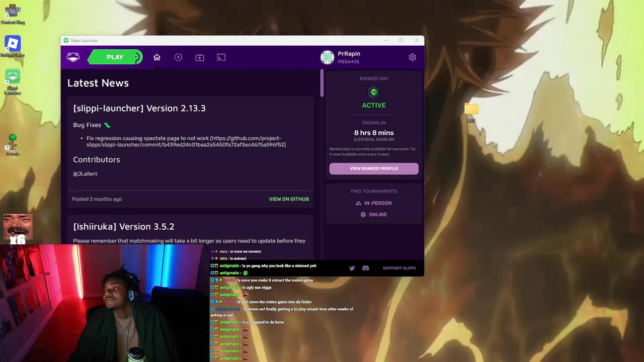Click the slippi-launcher Version 2.13.3 heading

coord(139,108)
